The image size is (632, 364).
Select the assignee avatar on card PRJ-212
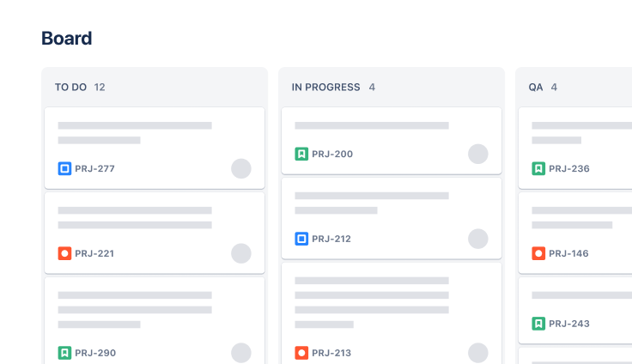coord(478,239)
